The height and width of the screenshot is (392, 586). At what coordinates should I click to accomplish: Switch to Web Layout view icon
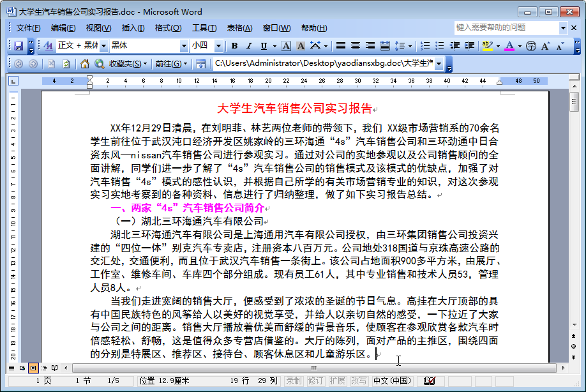22,368
